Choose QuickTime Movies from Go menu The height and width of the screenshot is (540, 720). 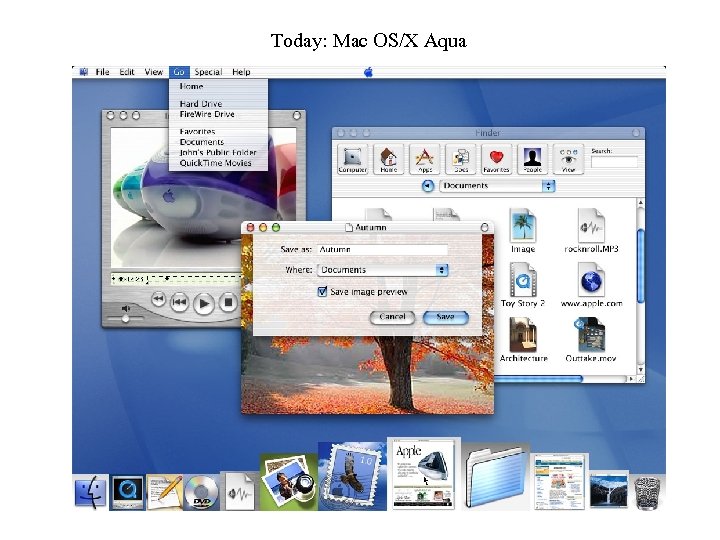pos(218,163)
